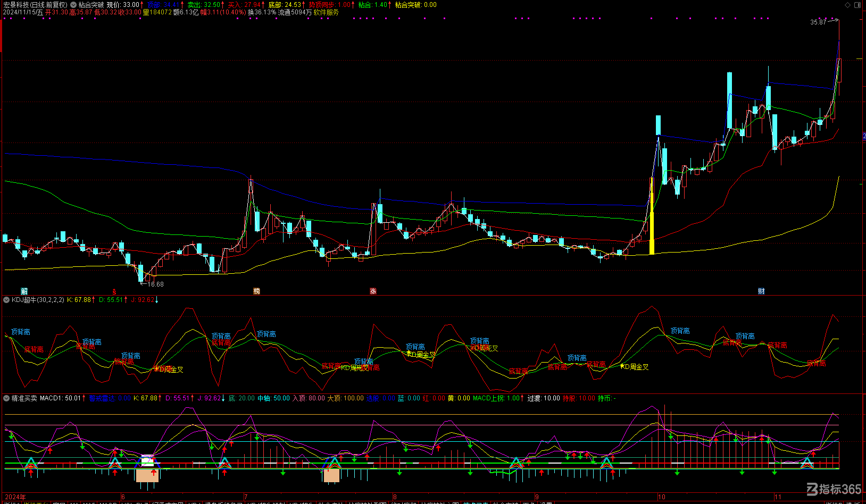Click the 精准买卖 indicator title

24,398
